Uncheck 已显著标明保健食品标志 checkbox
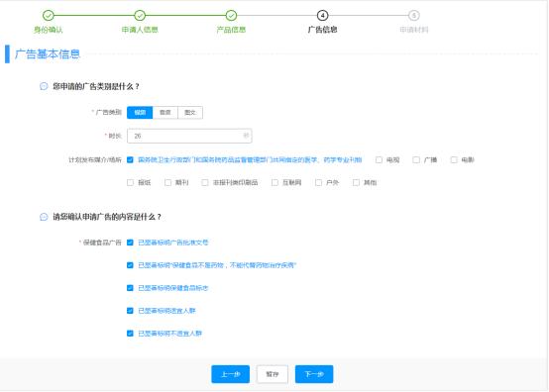 130,288
